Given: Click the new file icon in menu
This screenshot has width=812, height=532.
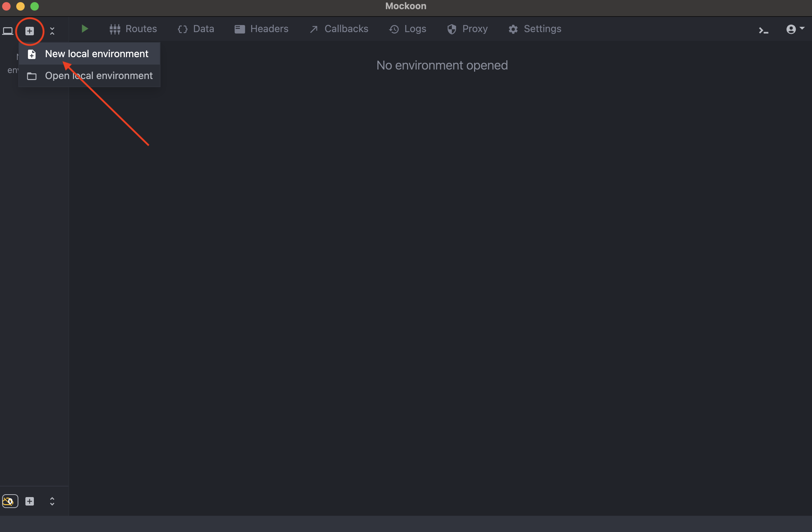Looking at the screenshot, I should click(32, 54).
